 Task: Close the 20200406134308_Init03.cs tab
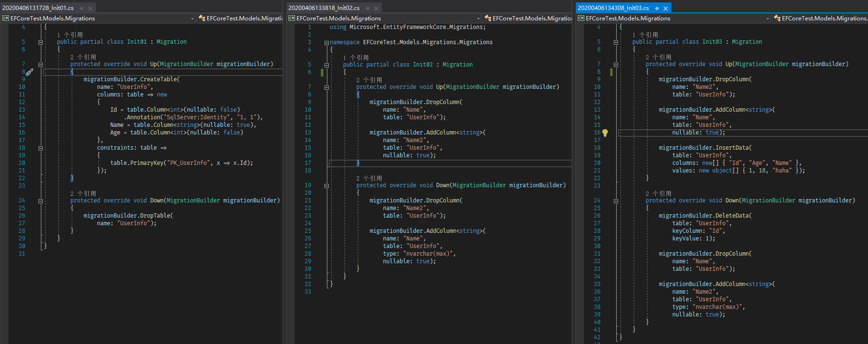click(x=666, y=8)
